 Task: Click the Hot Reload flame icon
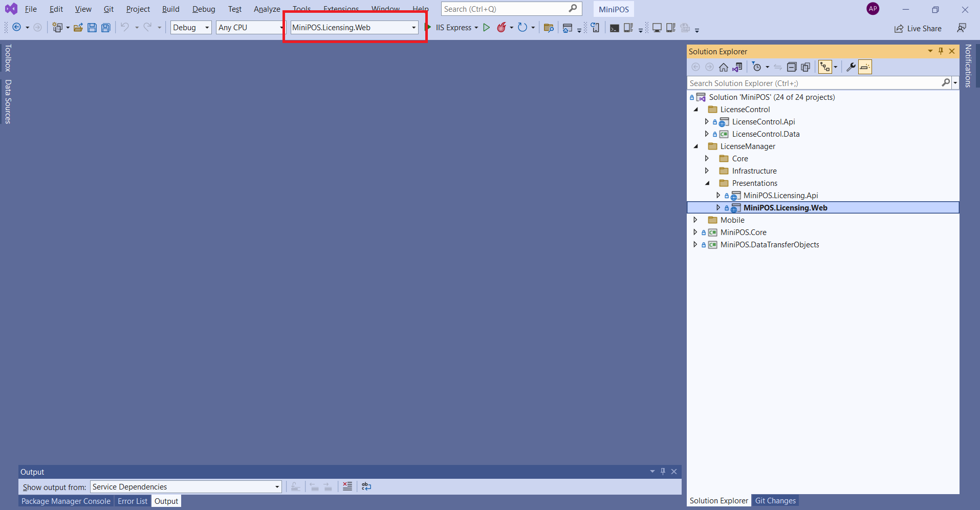coord(502,27)
